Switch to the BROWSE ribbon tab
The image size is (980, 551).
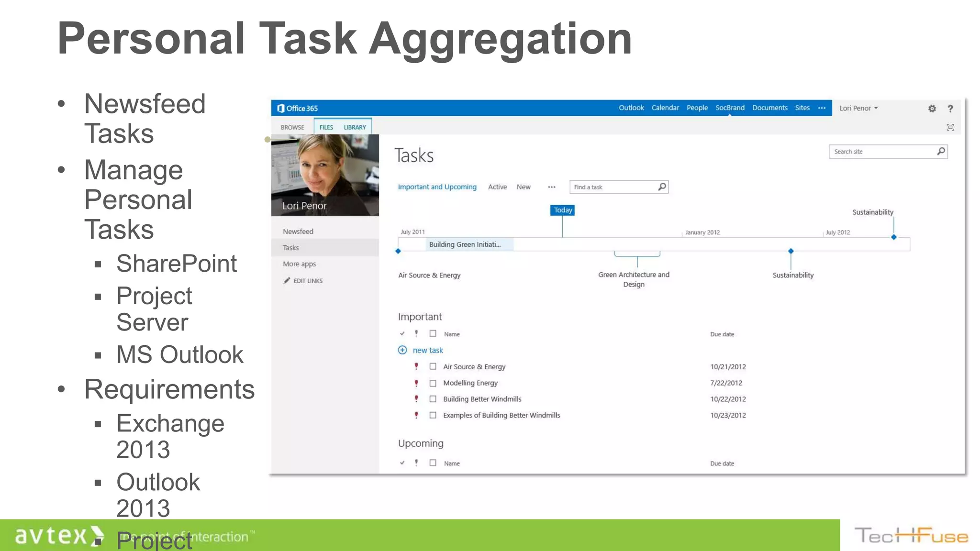(292, 127)
